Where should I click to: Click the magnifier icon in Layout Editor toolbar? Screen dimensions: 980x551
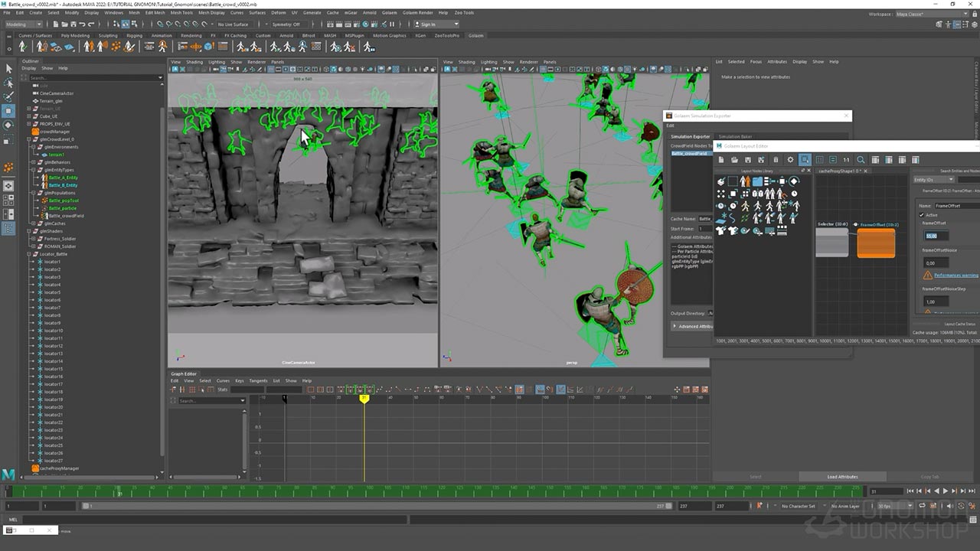(861, 160)
